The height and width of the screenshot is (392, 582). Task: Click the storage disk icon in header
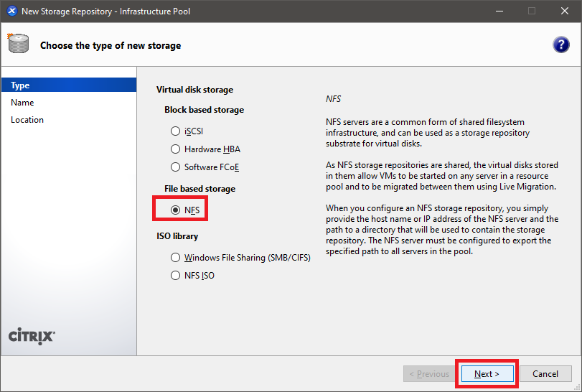tap(18, 44)
